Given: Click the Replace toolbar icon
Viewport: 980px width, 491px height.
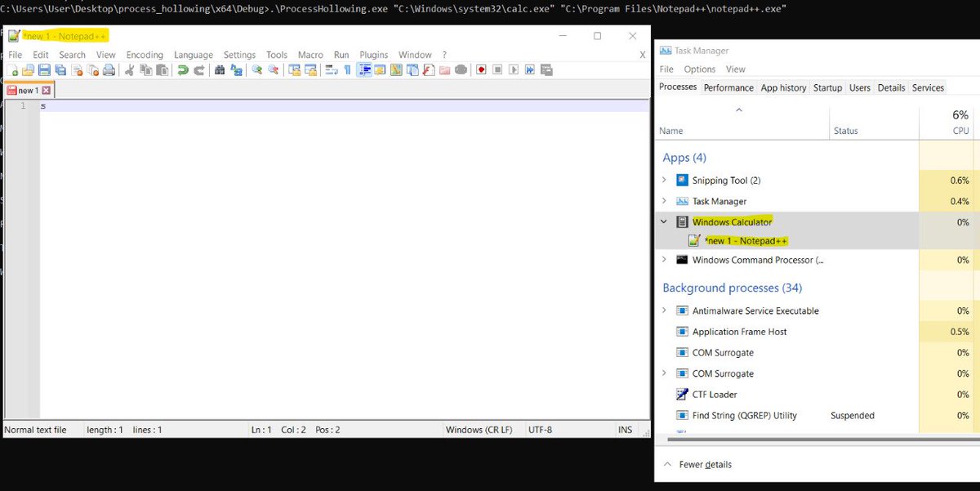Looking at the screenshot, I should pos(236,70).
